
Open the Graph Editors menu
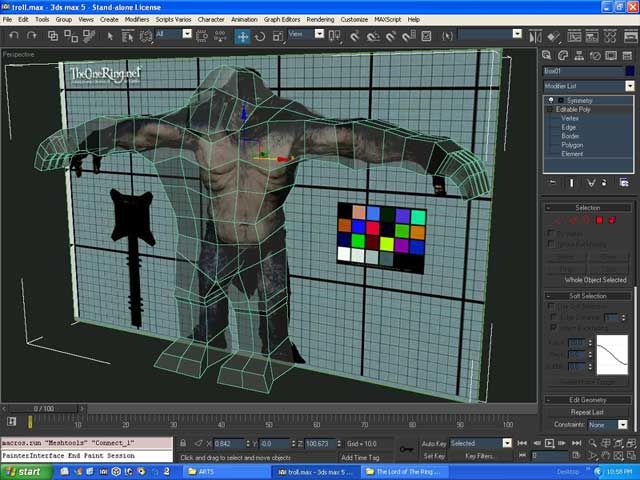[282, 20]
